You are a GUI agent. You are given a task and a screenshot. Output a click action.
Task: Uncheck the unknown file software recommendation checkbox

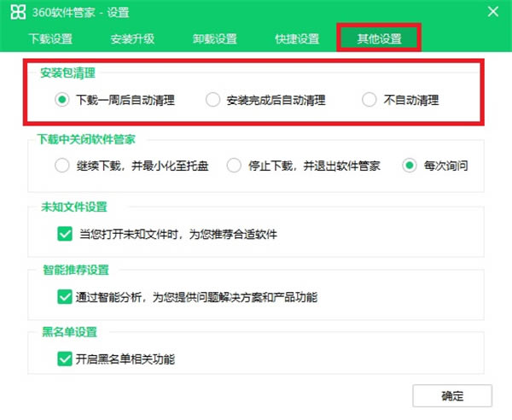click(64, 233)
